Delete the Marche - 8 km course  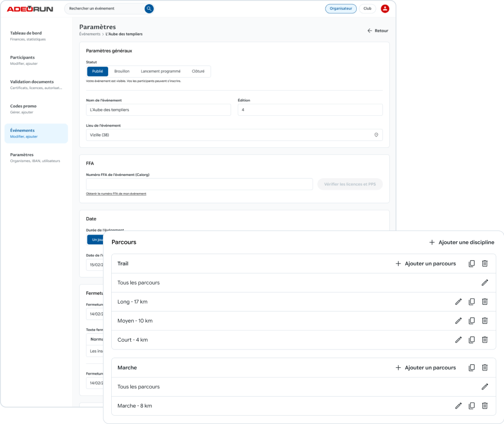(484, 405)
